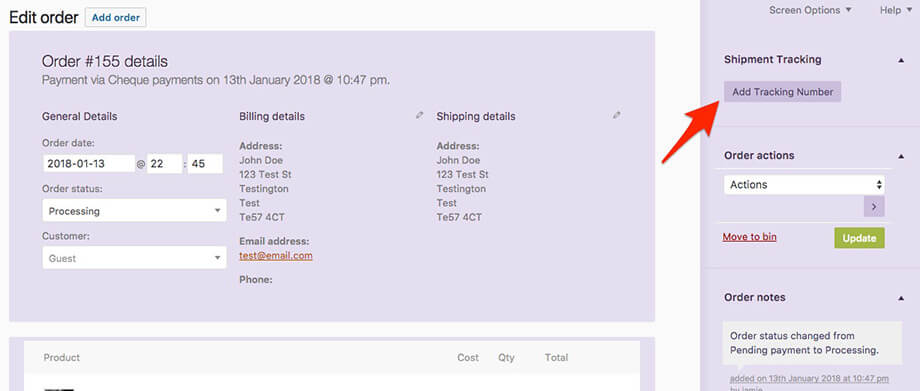
Task: Open the Customer dropdown showing Guest
Action: [134, 258]
